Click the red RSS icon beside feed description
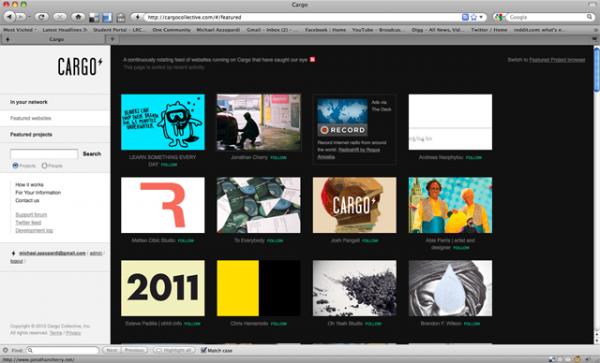This screenshot has height=363, width=600. click(x=313, y=60)
